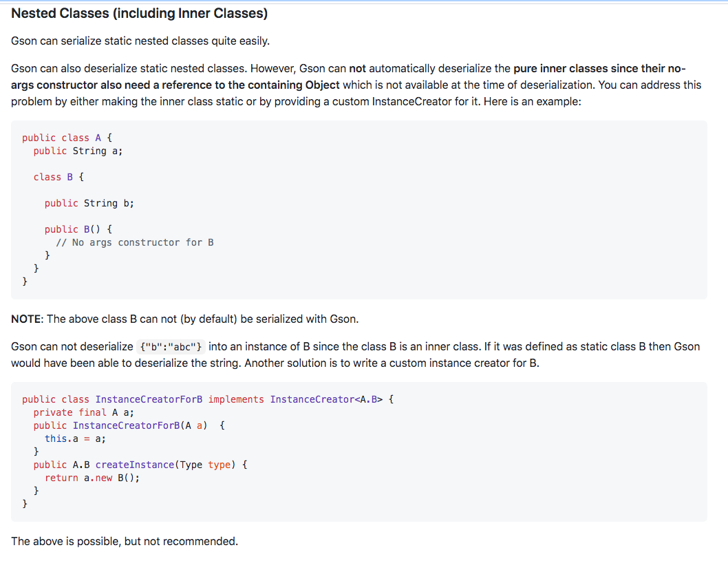Click the code line "public A.B createInstance(Type type) {"

tap(140, 465)
